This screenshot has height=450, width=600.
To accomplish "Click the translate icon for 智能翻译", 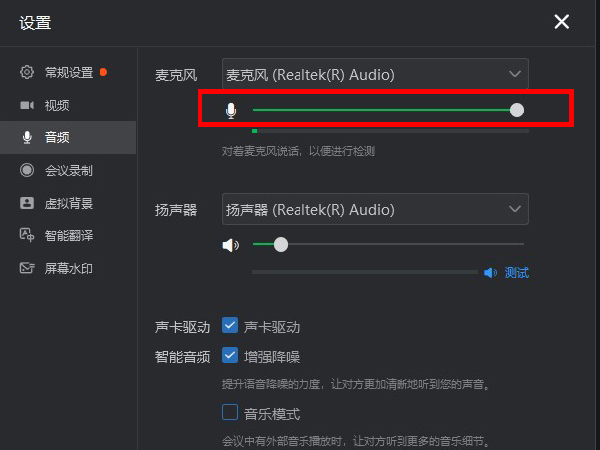I will (x=27, y=235).
